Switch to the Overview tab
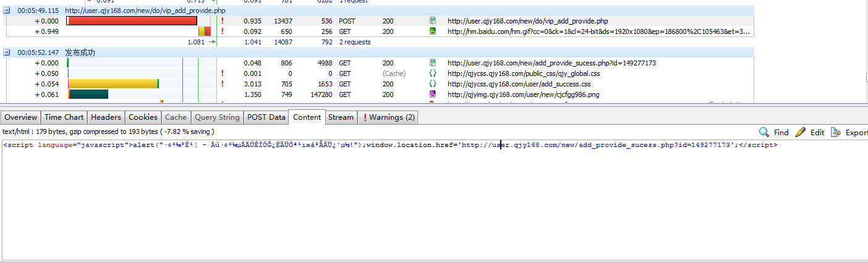This screenshot has height=263, width=868. tap(21, 117)
